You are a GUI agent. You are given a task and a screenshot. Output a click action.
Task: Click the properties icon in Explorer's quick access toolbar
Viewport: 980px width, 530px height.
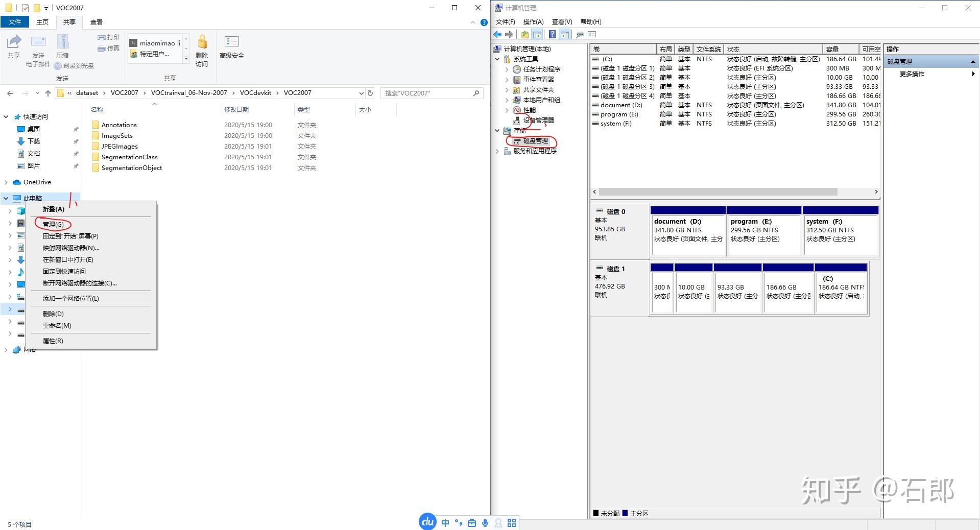[x=26, y=8]
